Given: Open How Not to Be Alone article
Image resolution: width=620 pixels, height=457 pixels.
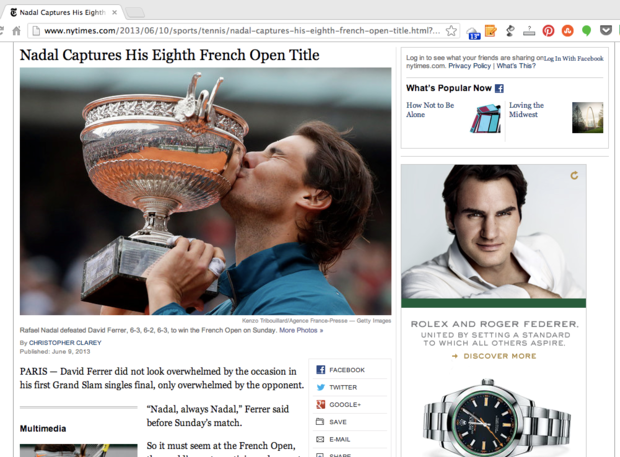Looking at the screenshot, I should [430, 110].
